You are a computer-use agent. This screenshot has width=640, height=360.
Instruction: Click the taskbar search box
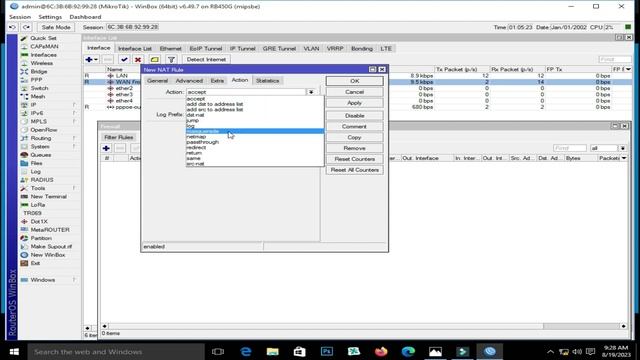[x=116, y=351]
